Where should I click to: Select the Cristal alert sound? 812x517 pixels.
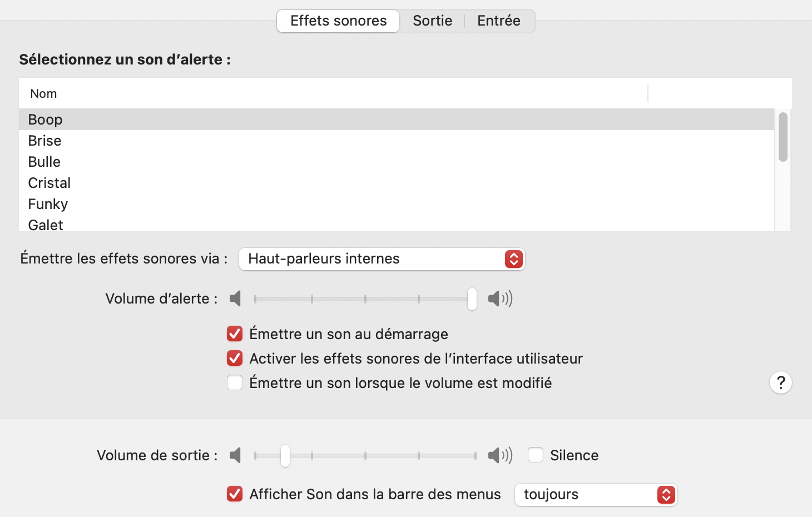pyautogui.click(x=49, y=182)
